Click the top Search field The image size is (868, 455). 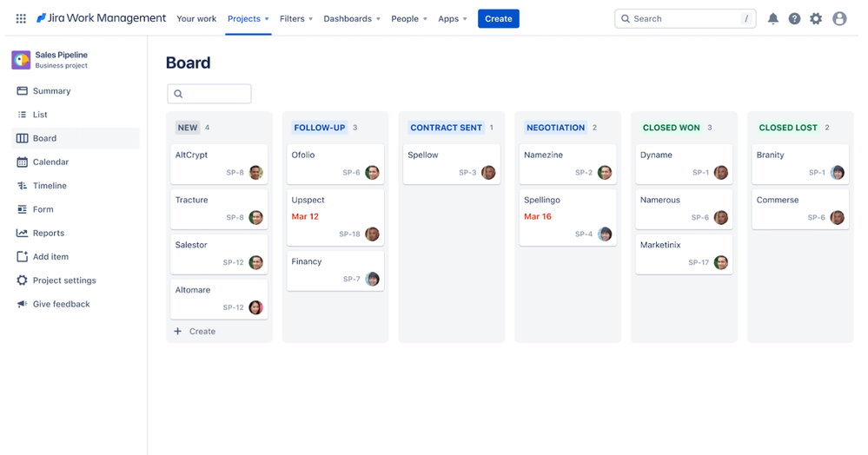point(685,19)
